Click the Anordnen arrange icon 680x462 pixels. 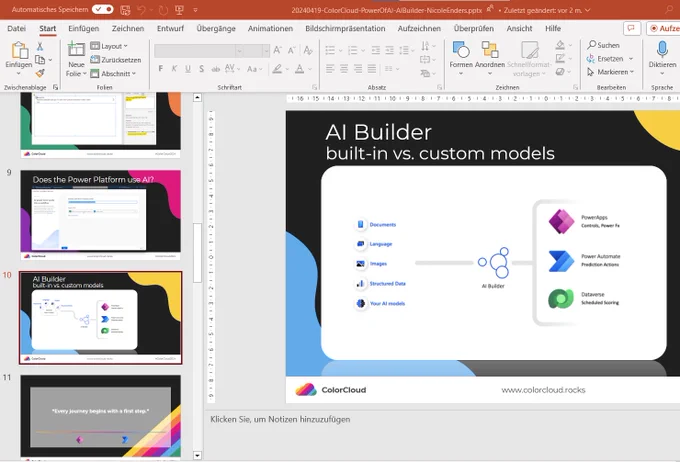(490, 49)
